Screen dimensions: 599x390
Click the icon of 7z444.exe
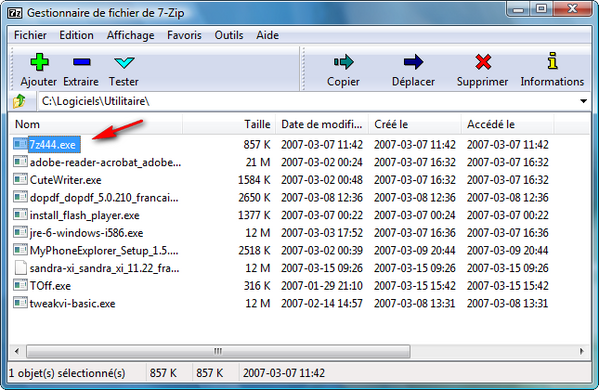pyautogui.click(x=20, y=144)
